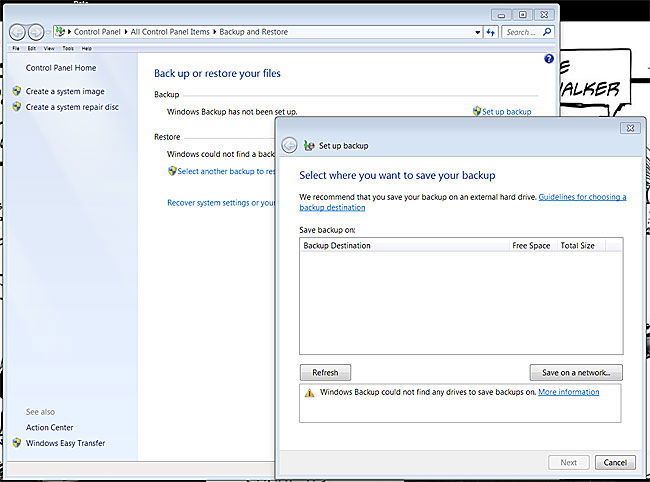
Task: Click the address bar refresh arrows icon
Action: [491, 32]
